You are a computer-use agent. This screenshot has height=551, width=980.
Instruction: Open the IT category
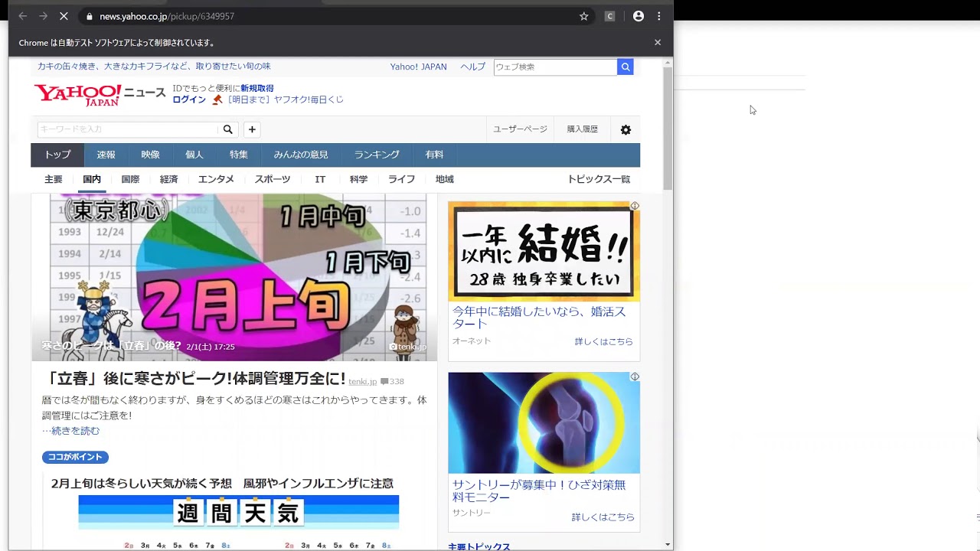click(x=320, y=179)
